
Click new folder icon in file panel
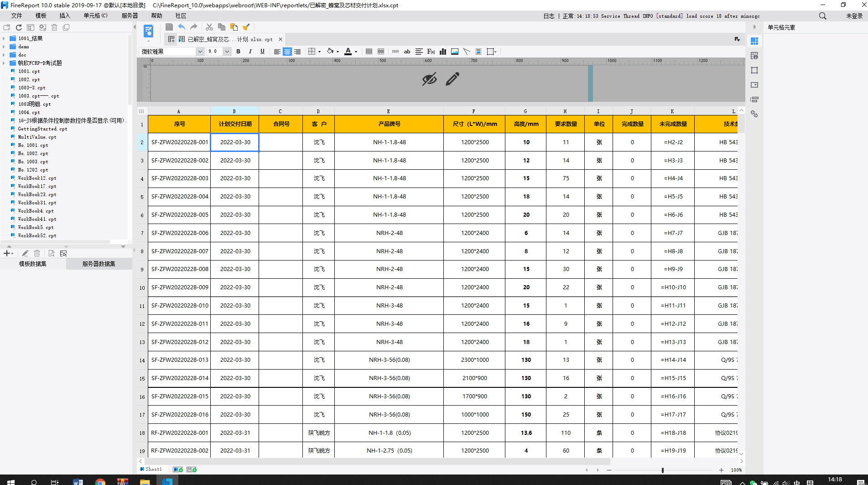click(7, 27)
